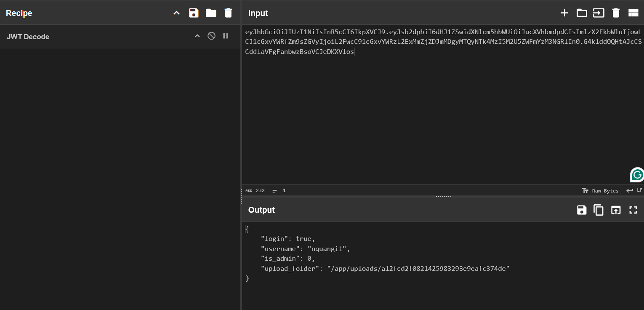Image resolution: width=644 pixels, height=310 pixels.
Task: Open the Raw Bytes input encoding selector
Action: tap(600, 190)
